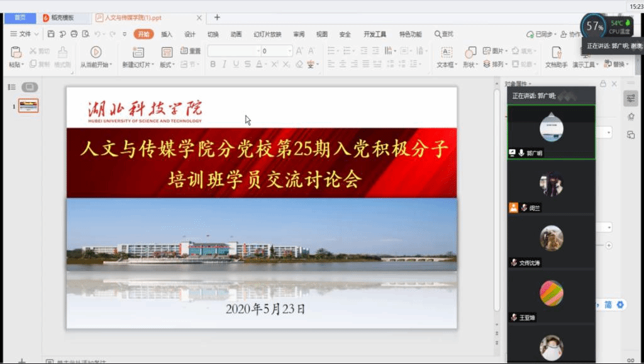The image size is (644, 364).
Task: Toggle Underline formatting
Action: click(236, 64)
